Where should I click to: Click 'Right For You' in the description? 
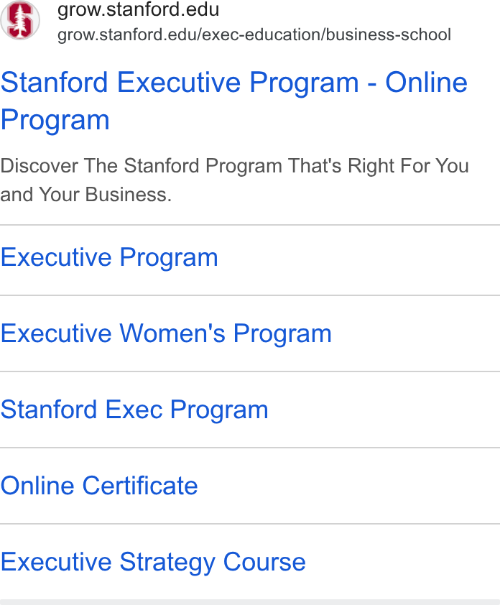pos(408,166)
